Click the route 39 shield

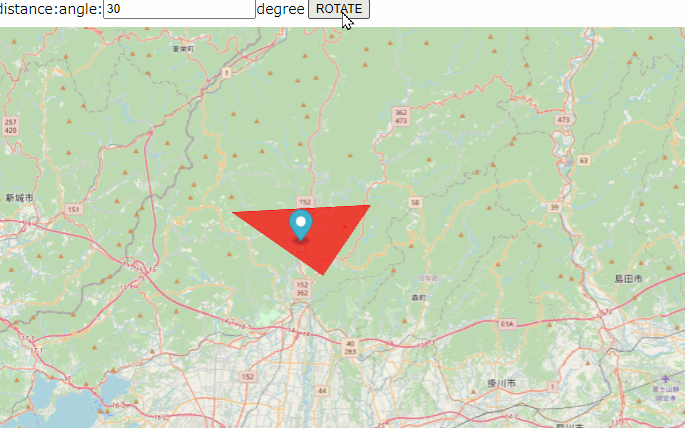pyautogui.click(x=554, y=207)
